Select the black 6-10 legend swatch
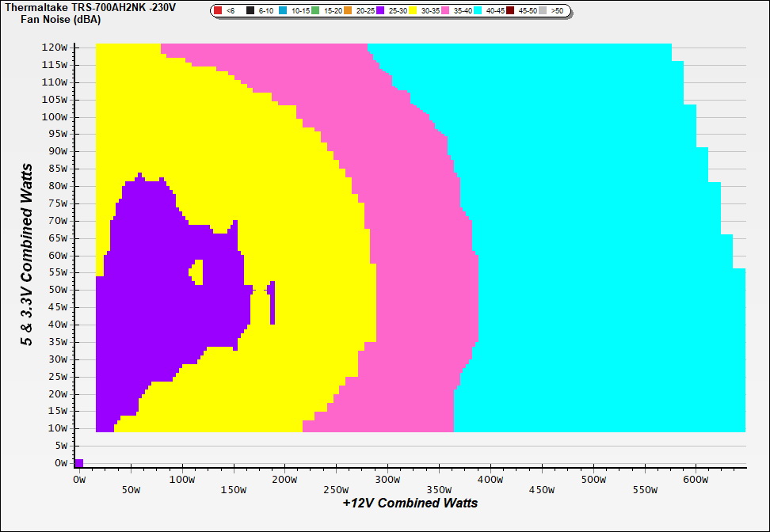The height and width of the screenshot is (532, 770). coord(250,11)
